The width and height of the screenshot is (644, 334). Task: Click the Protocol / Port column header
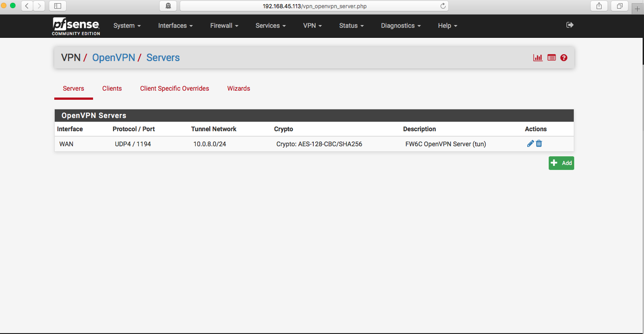coord(134,129)
